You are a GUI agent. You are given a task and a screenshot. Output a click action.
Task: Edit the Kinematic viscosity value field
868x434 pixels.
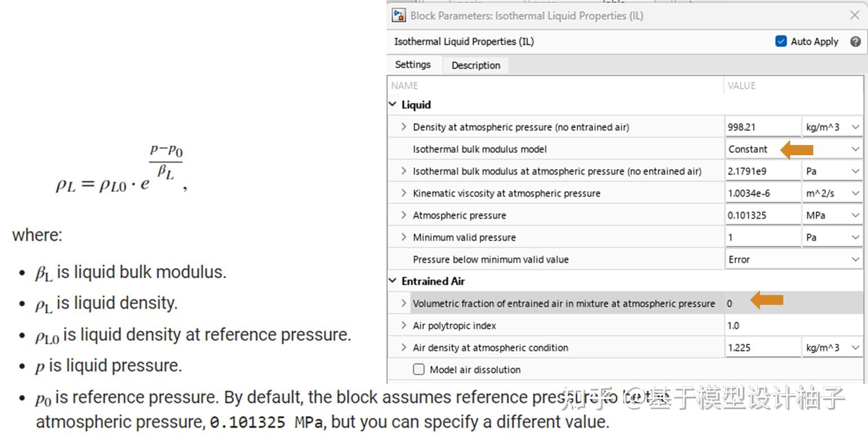762,193
